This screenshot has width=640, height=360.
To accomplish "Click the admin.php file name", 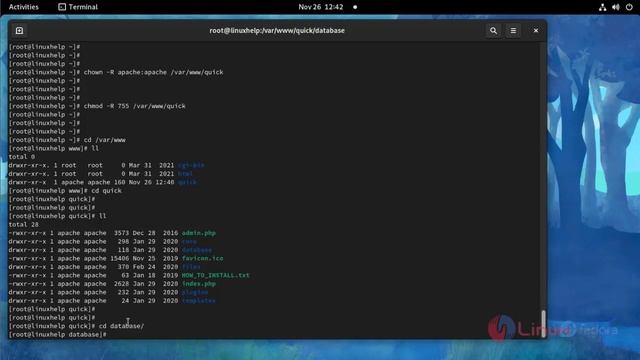I will pyautogui.click(x=199, y=233).
